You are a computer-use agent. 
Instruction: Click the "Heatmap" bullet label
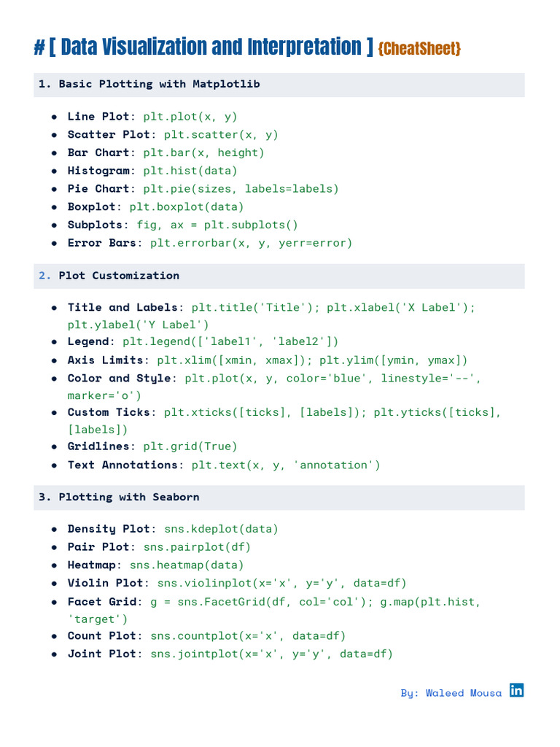(95, 565)
